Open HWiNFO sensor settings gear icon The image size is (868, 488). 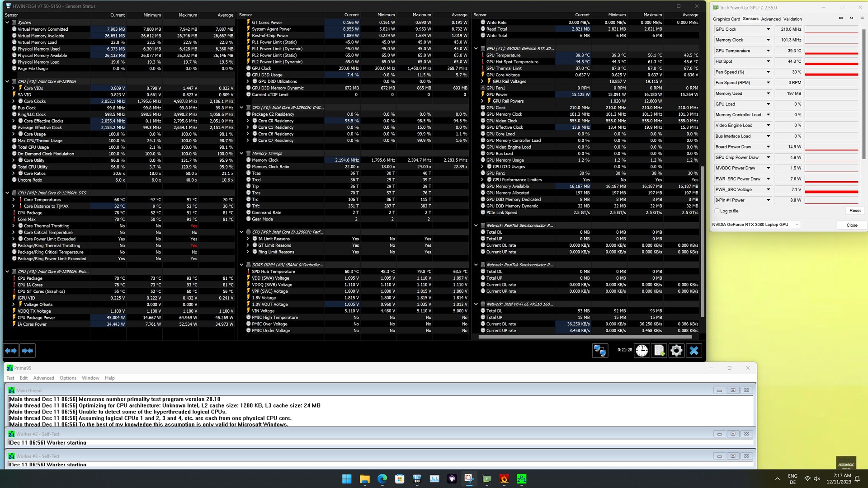coord(676,351)
